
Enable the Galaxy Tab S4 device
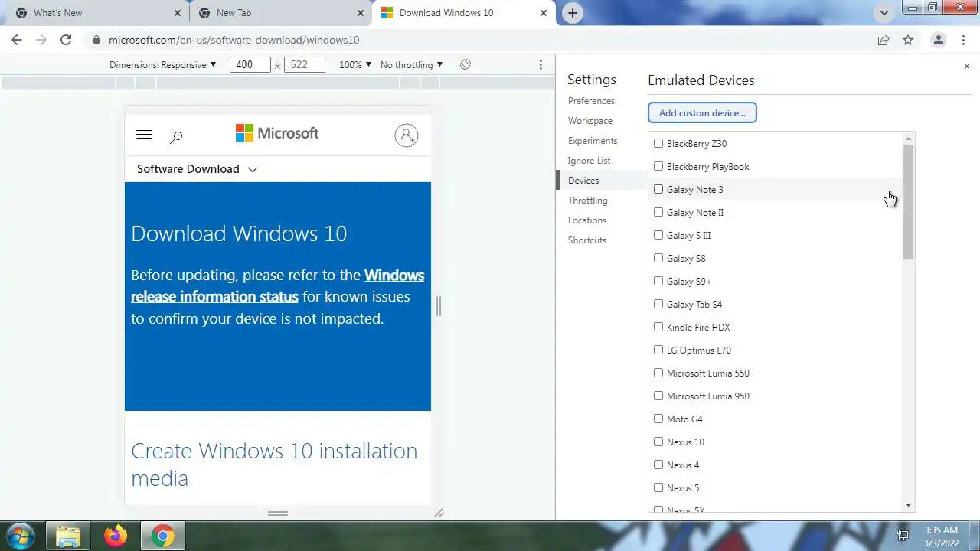point(658,304)
